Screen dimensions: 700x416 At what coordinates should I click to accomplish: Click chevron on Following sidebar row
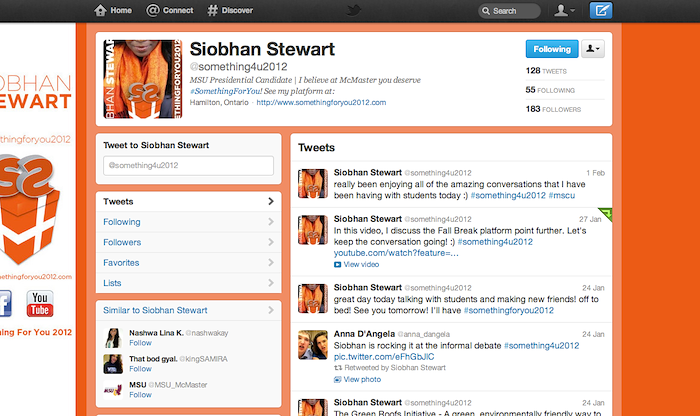pyautogui.click(x=271, y=221)
